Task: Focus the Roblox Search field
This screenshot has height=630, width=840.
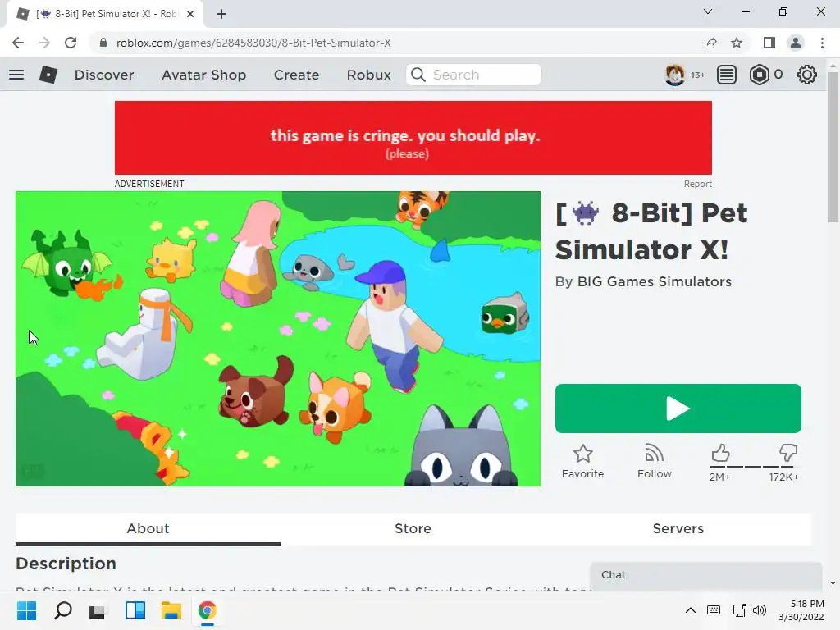Action: coord(473,75)
